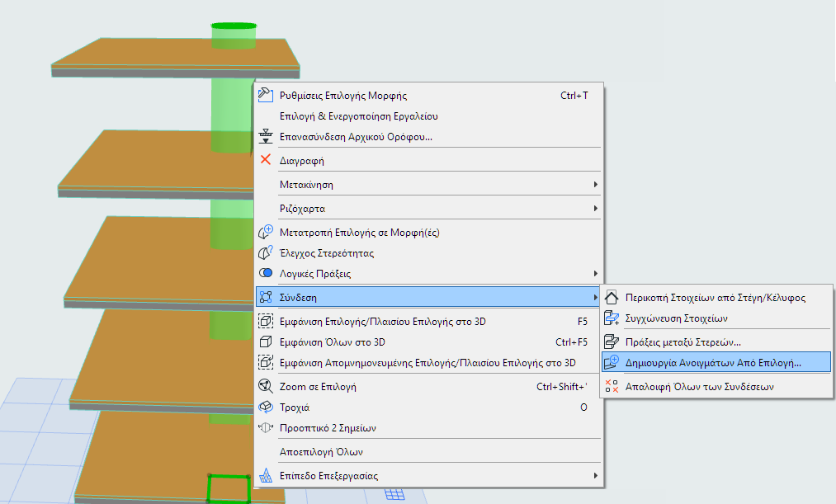
Task: Click the Zoom σε Επιλογή icon
Action: 266,386
